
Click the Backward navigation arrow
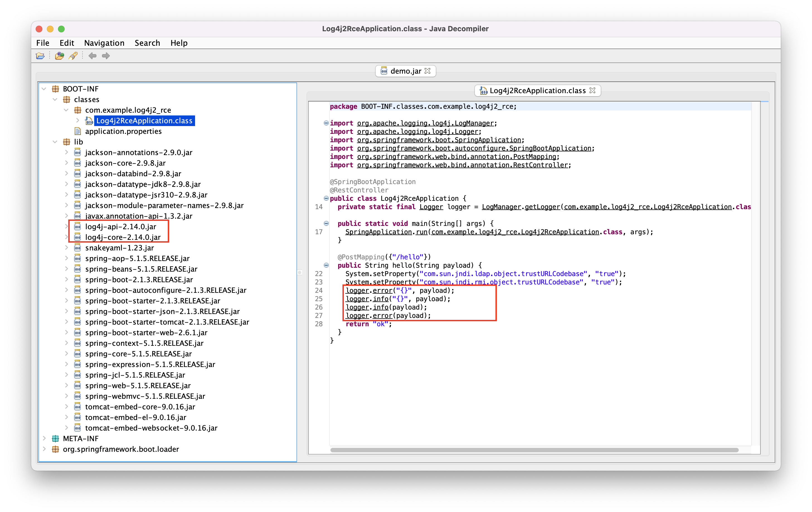(x=93, y=56)
